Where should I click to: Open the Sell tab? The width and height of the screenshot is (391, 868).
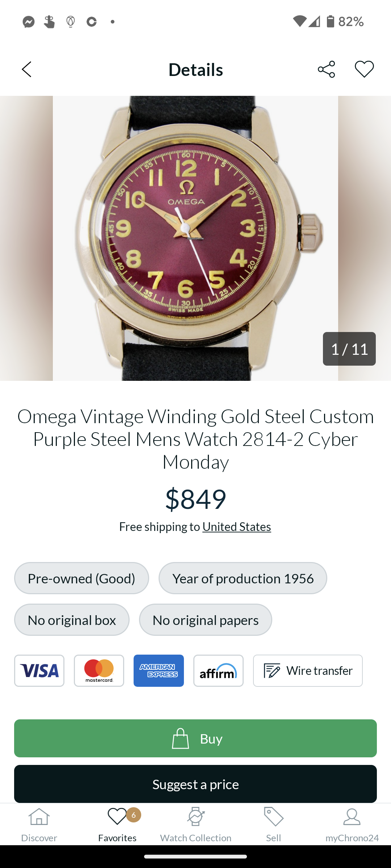tap(273, 825)
